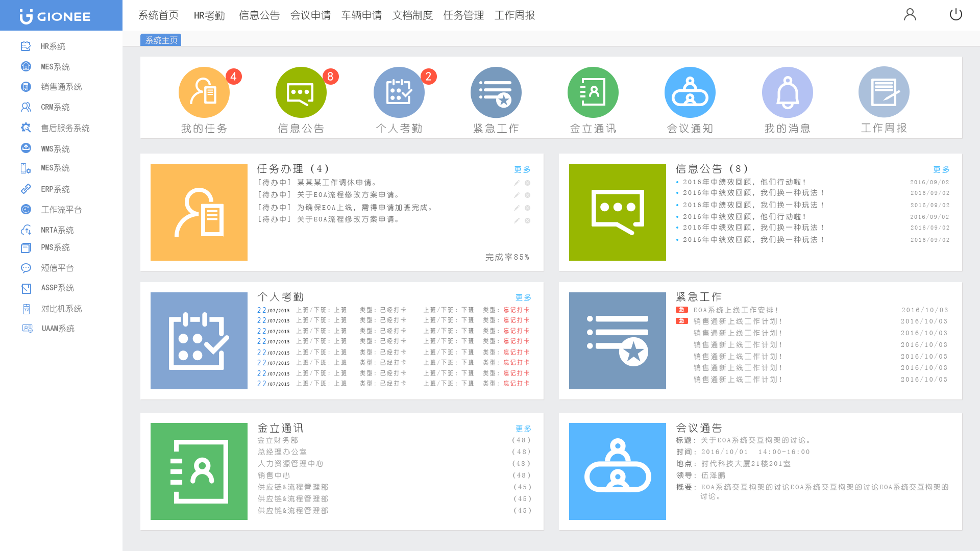This screenshot has width=980, height=551.
Task: Select the 系统主页 tab
Action: pos(160,39)
